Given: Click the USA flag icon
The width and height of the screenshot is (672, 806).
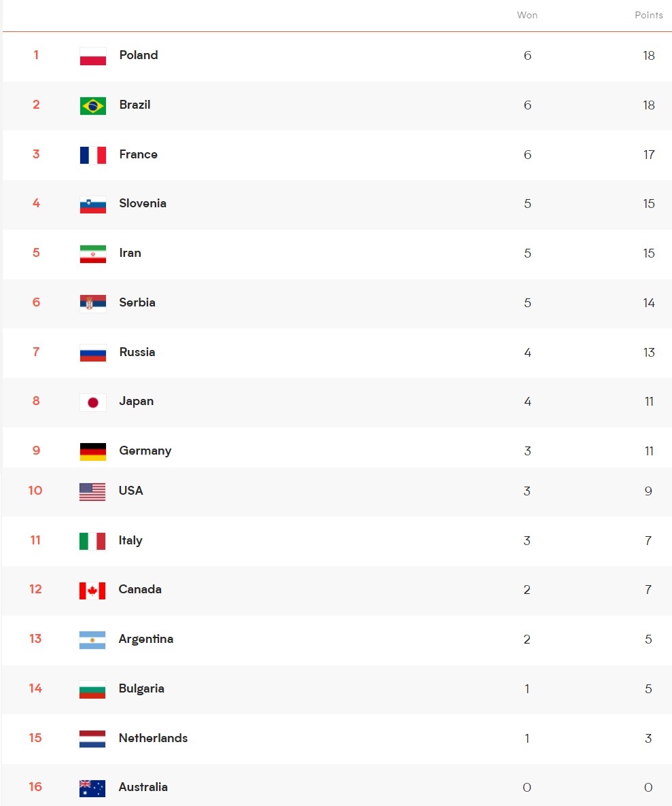Looking at the screenshot, I should pyautogui.click(x=92, y=492).
